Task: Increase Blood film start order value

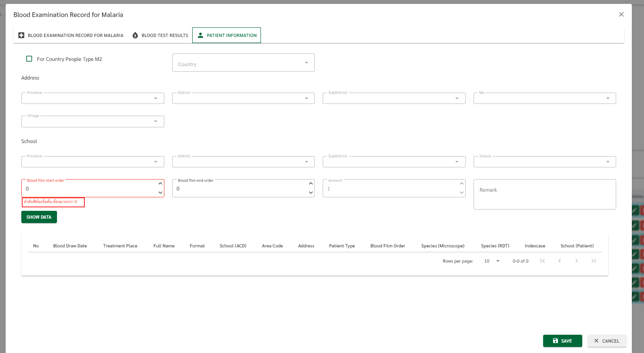Action: pos(160,184)
